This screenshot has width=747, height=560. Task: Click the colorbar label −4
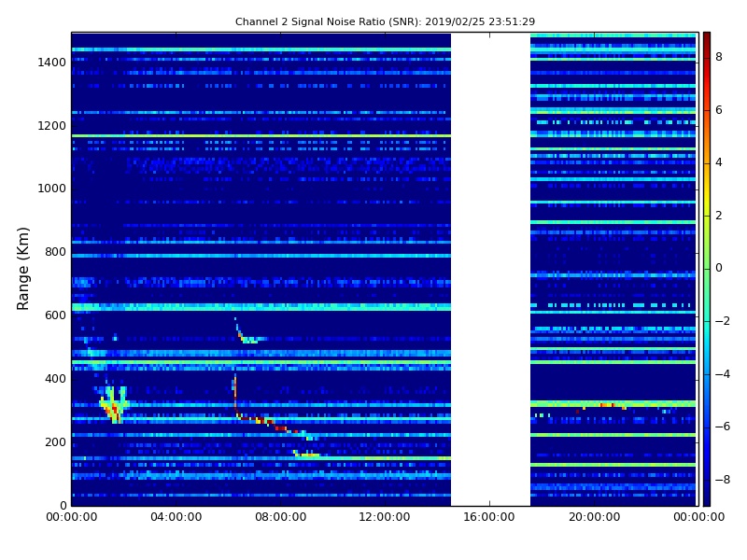[x=722, y=374]
